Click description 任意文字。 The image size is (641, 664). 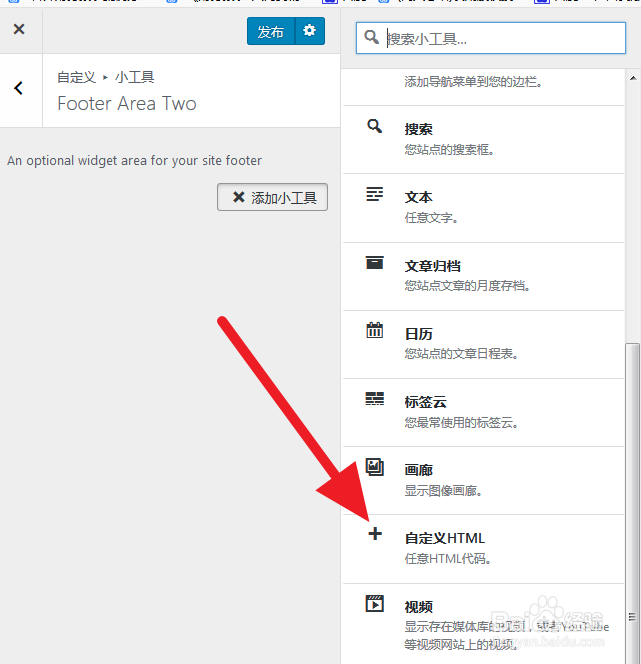[x=431, y=218]
